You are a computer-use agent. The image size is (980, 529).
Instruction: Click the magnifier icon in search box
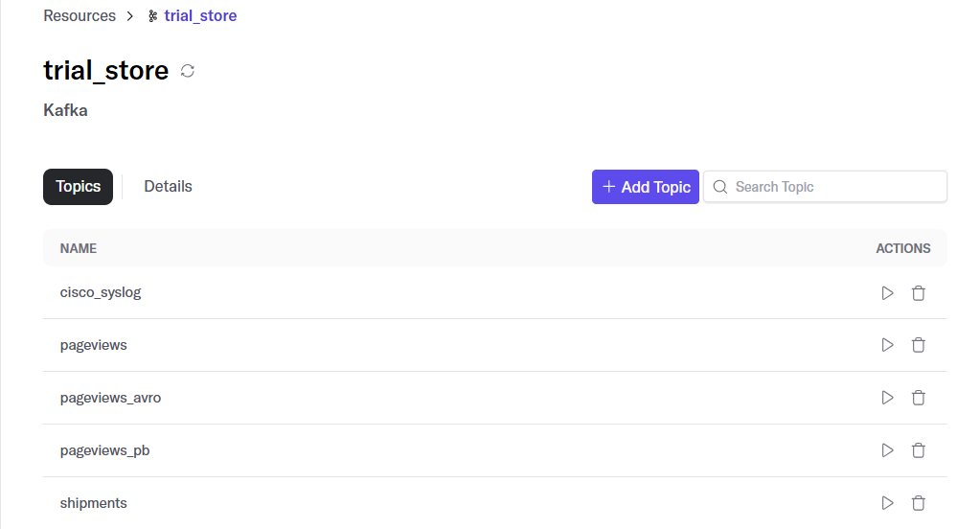click(720, 187)
